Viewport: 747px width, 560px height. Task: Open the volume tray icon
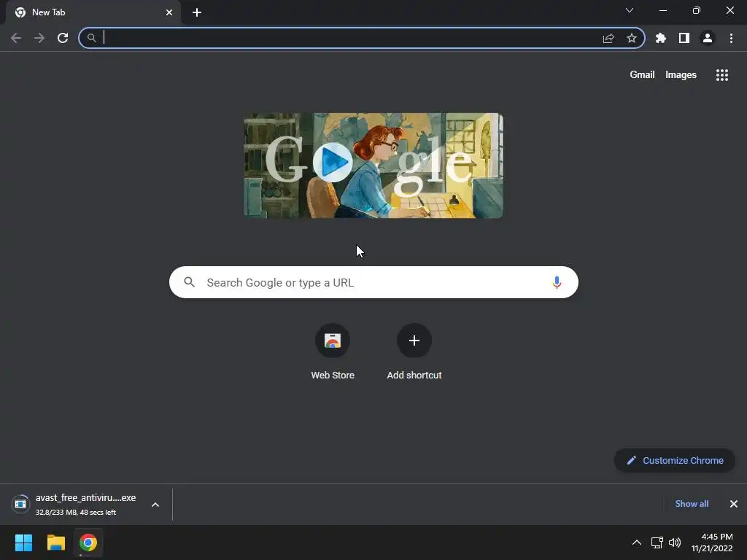tap(675, 542)
